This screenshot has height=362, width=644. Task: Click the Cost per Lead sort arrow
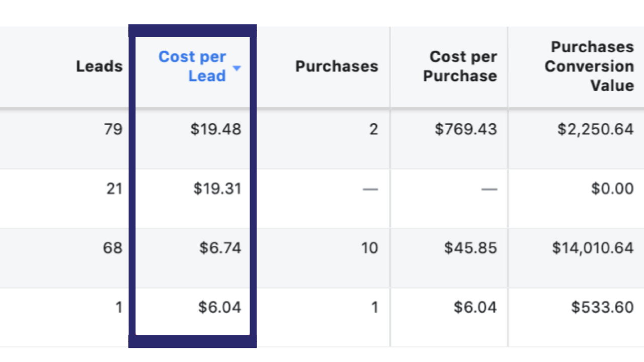coord(237,68)
